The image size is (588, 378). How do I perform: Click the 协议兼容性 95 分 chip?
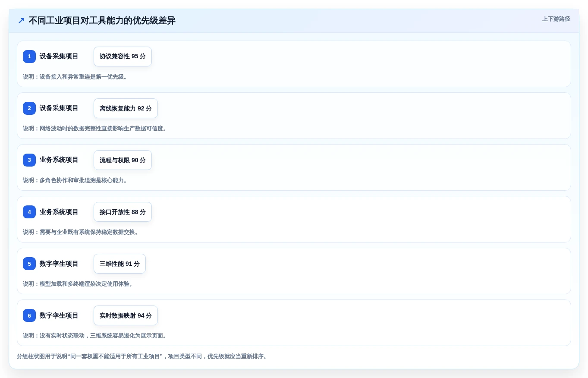point(123,57)
